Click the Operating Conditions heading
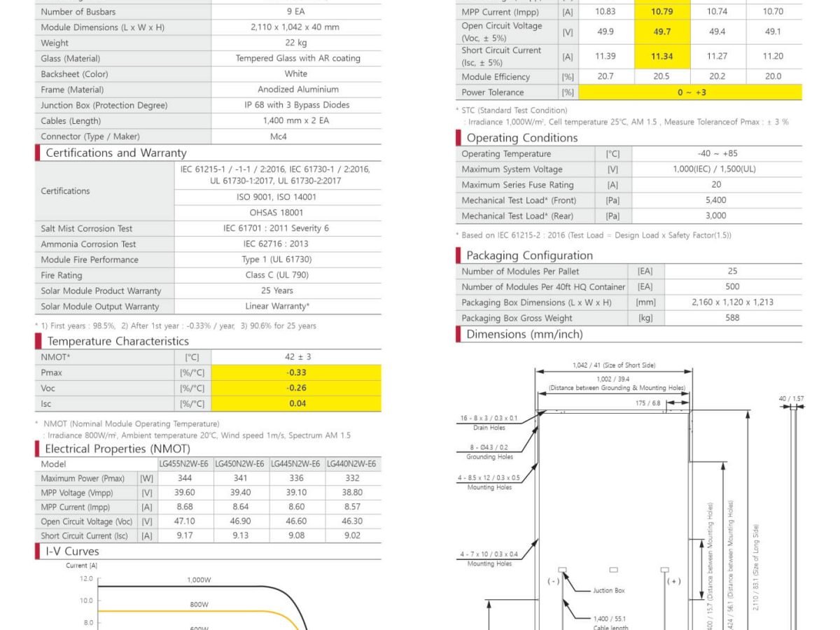The width and height of the screenshot is (840, 630). 522,138
